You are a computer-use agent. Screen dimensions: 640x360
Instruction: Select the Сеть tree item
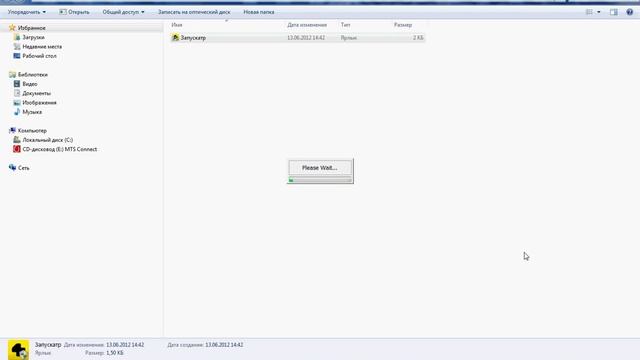point(24,168)
